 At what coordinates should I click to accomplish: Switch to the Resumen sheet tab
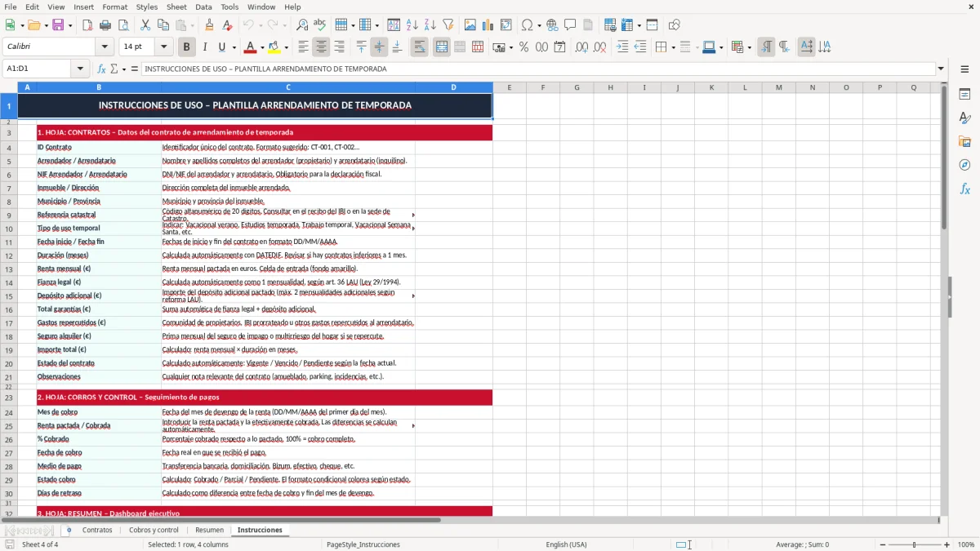pos(210,530)
